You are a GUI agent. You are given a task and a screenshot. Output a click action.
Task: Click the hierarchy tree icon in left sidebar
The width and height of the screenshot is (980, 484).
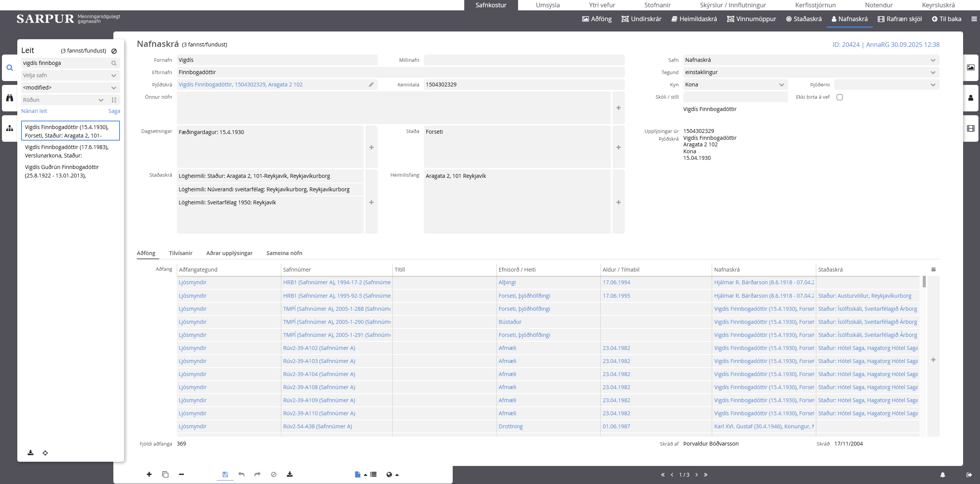click(x=10, y=128)
